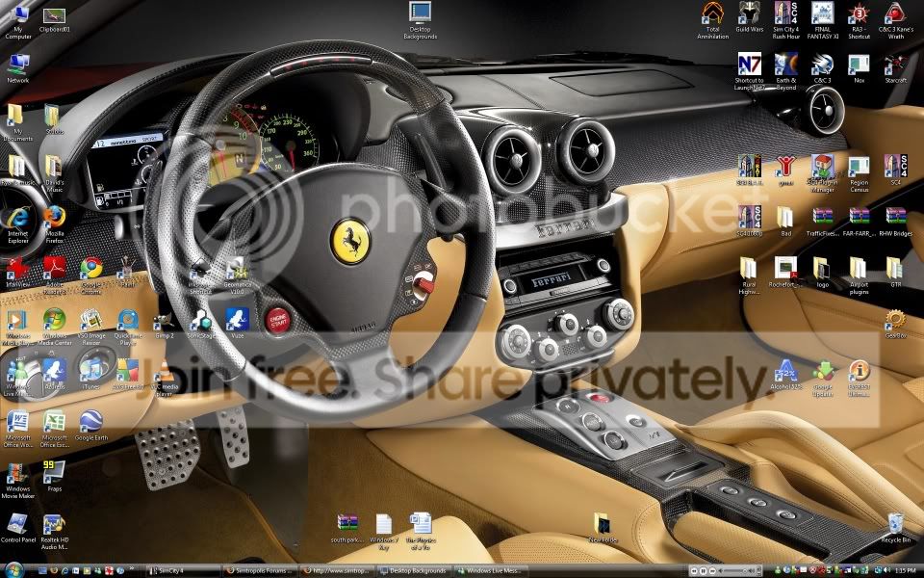
Task: Open the N7 Shortcut to Launch icon
Action: pos(749,72)
